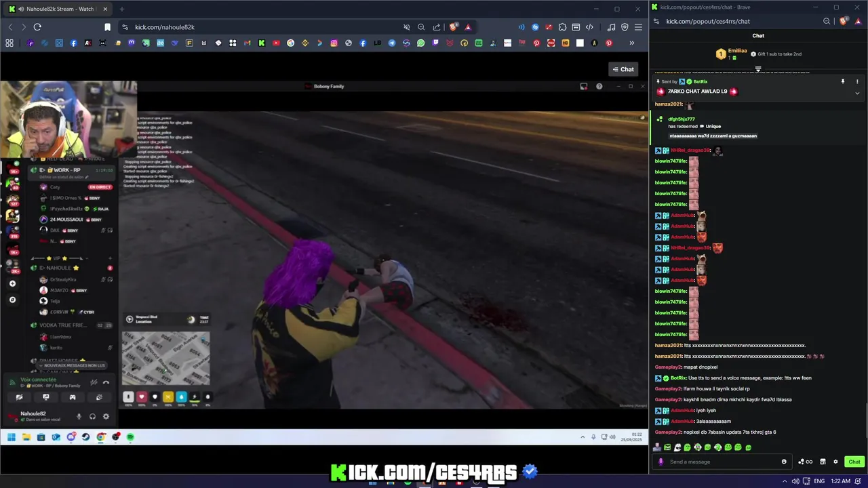Open the YouTube bookmark icon
This screenshot has width=868, height=488.
[x=276, y=43]
